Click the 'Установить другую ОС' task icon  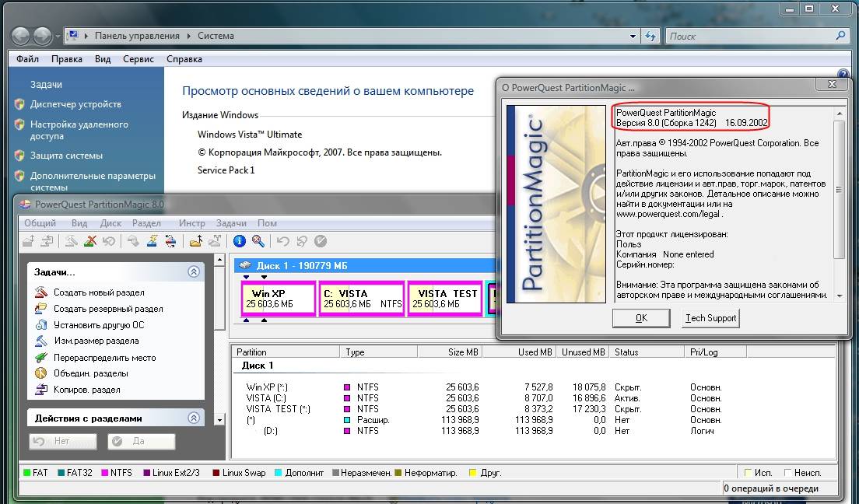(x=41, y=325)
